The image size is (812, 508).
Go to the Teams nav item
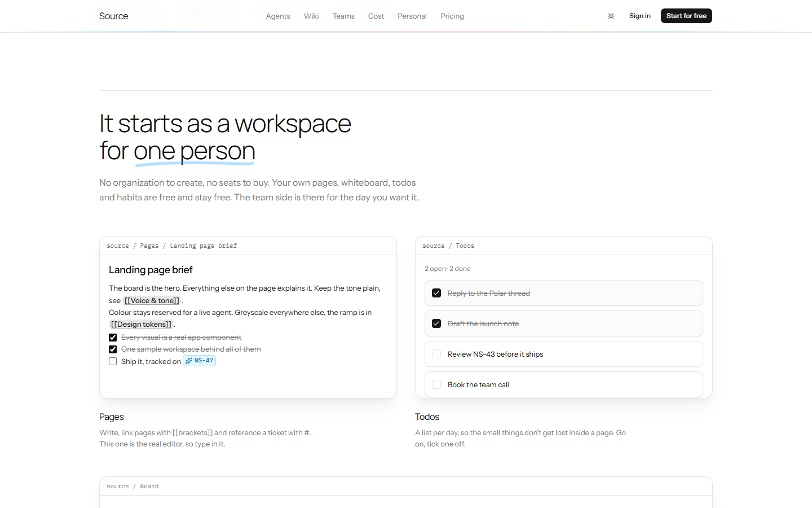point(343,16)
